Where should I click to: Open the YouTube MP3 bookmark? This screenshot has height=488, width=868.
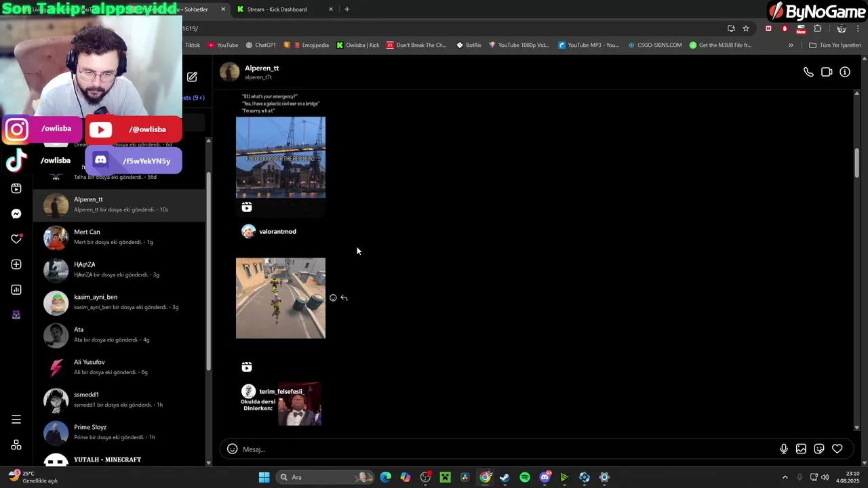pyautogui.click(x=589, y=45)
